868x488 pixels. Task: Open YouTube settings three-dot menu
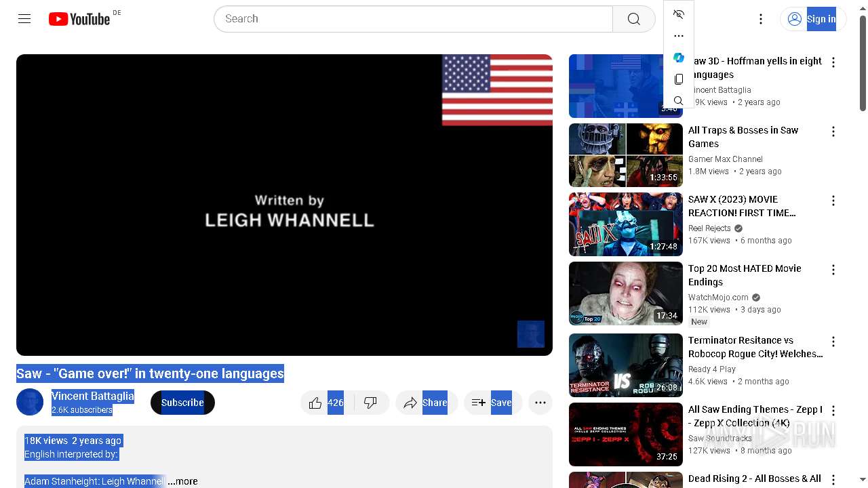tap(761, 19)
